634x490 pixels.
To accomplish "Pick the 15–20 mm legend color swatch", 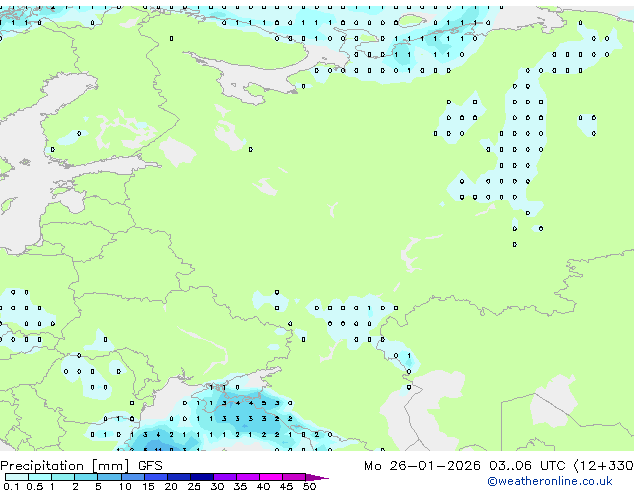I will pyautogui.click(x=155, y=477).
